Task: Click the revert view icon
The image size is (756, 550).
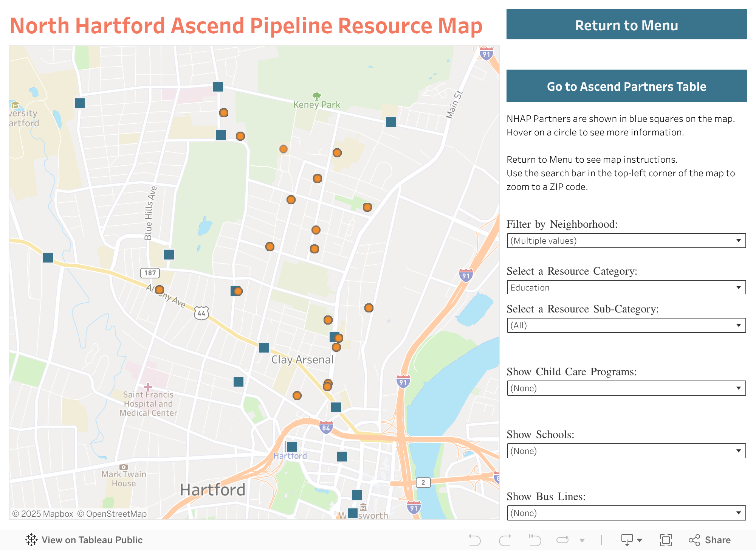Action: [535, 540]
